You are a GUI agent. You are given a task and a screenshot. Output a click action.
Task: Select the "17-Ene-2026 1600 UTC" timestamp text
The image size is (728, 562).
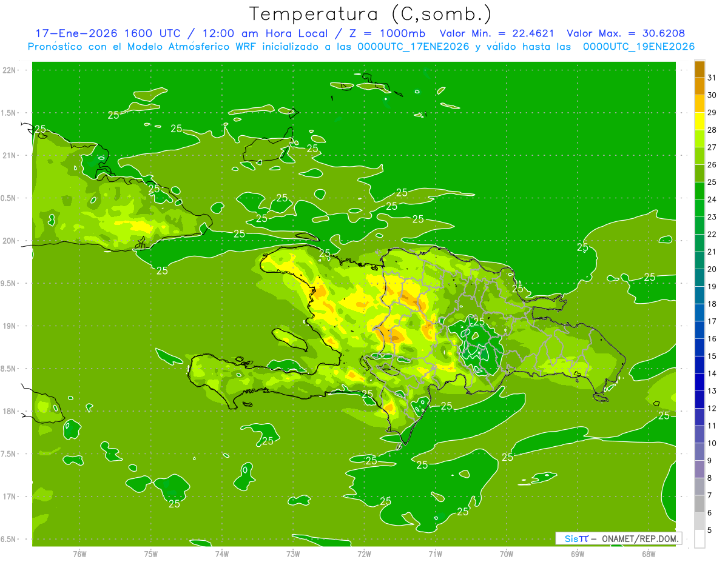[107, 33]
